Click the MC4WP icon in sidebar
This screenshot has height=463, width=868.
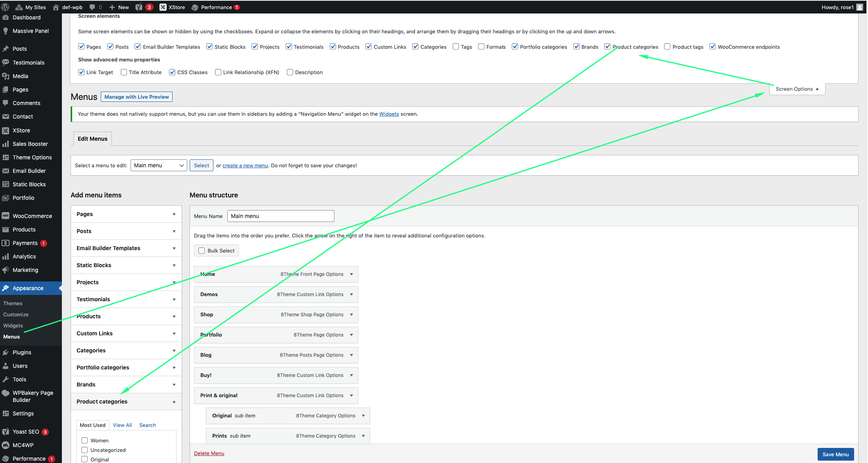(x=6, y=445)
